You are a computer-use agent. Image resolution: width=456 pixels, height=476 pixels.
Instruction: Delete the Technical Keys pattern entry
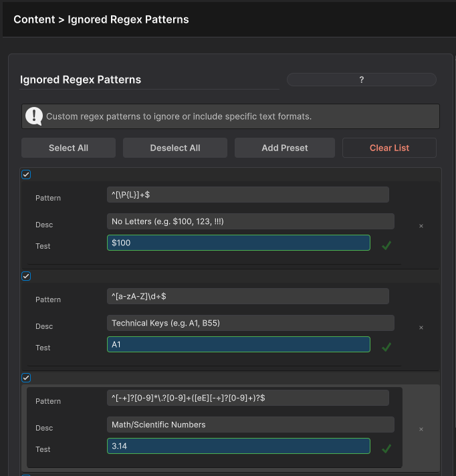[421, 328]
